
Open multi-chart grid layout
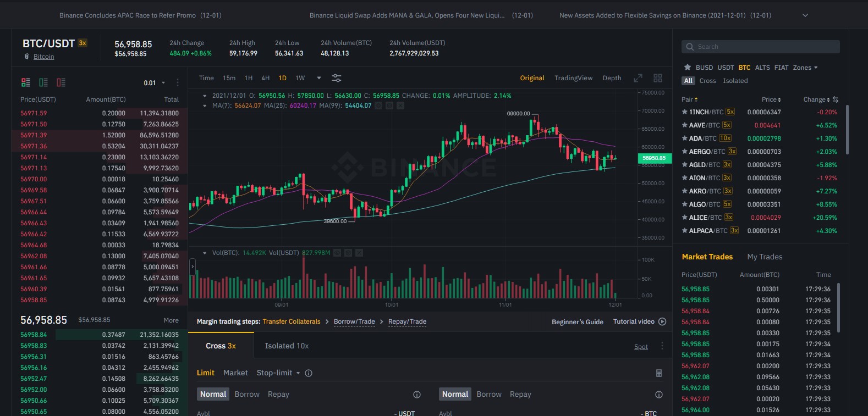658,78
